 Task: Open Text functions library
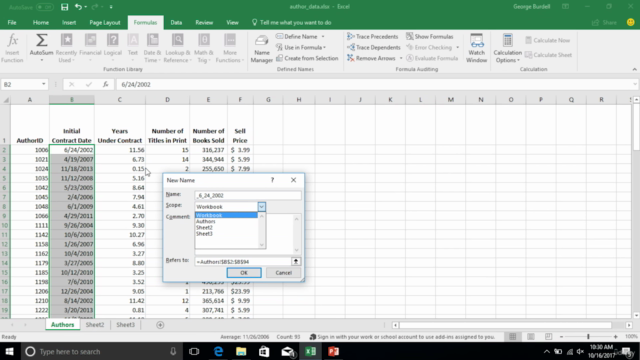[133, 48]
